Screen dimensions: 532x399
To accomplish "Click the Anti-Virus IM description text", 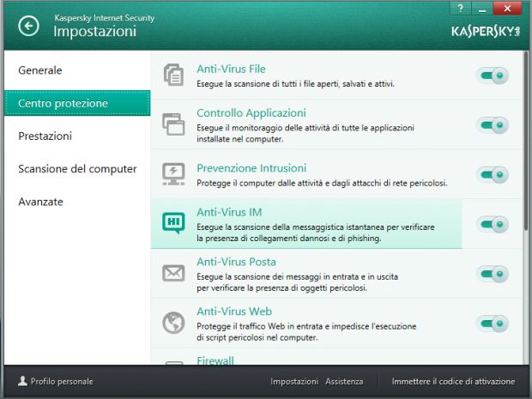I will [316, 233].
